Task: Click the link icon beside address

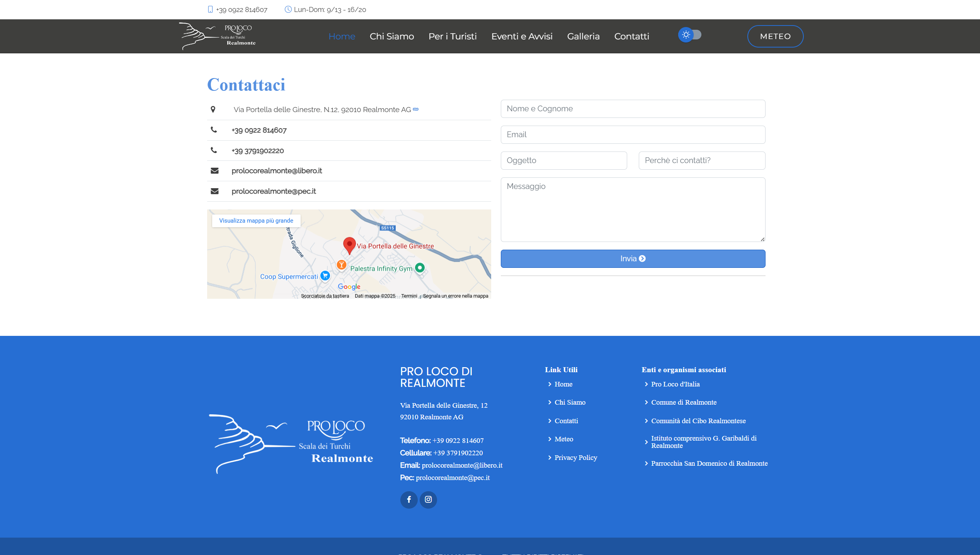Action: (416, 109)
